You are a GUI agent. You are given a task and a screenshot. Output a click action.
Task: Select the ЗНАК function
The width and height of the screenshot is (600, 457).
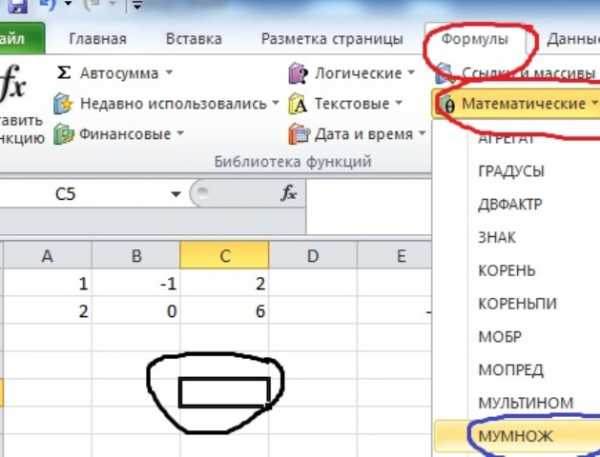(x=497, y=237)
